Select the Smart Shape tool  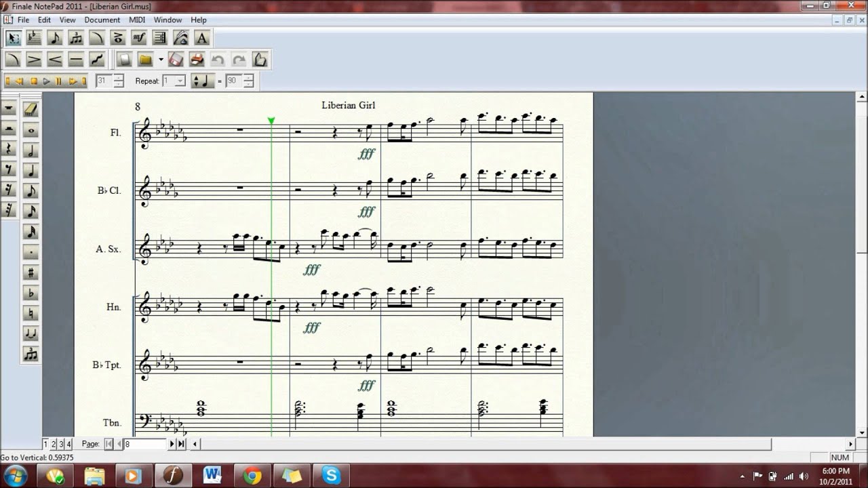click(x=97, y=37)
